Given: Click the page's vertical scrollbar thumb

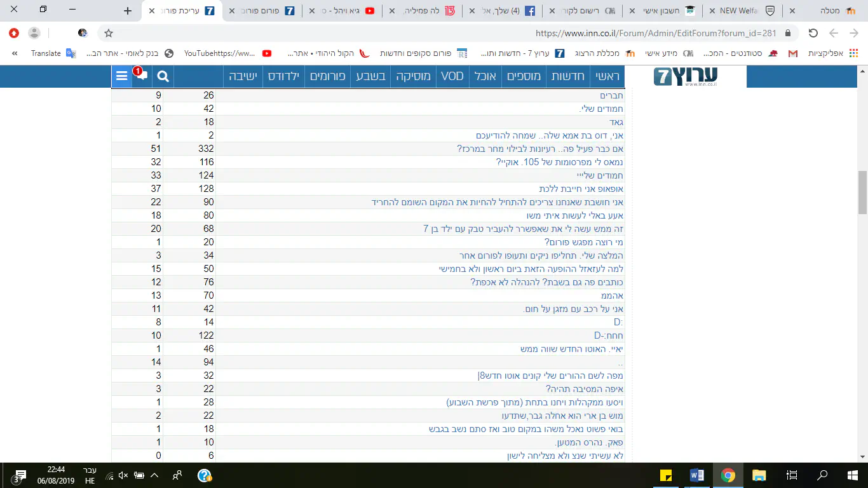Looking at the screenshot, I should [x=862, y=192].
